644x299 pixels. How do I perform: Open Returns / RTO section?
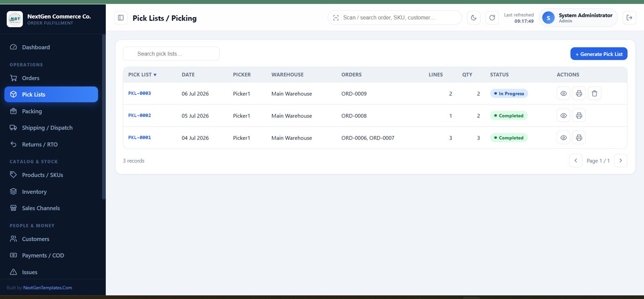click(51, 144)
